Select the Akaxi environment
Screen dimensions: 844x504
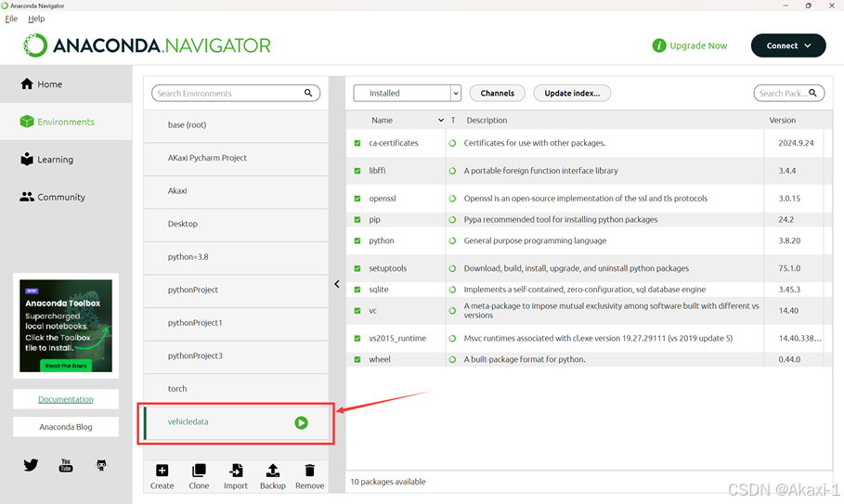(x=236, y=191)
